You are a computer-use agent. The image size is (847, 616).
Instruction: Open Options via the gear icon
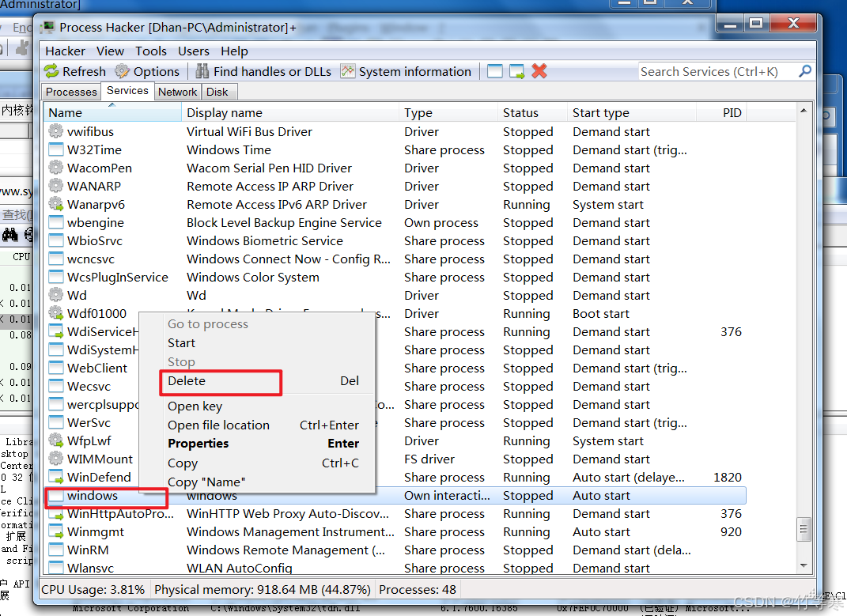pos(123,71)
